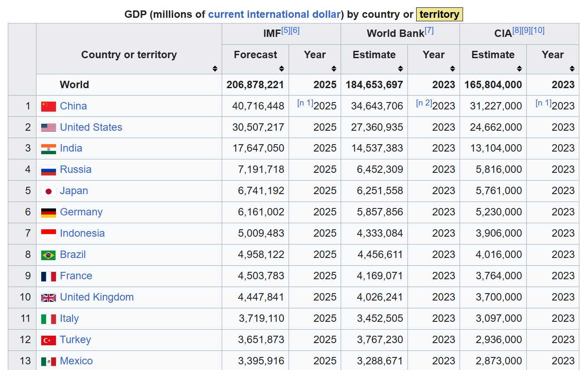The height and width of the screenshot is (370, 588).
Task: Sort by CIA Year column
Action: point(572,69)
